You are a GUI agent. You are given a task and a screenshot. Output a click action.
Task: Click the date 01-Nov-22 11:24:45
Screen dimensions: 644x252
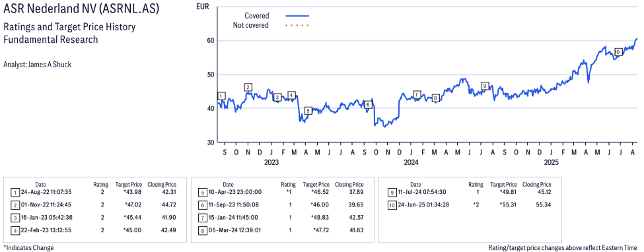[x=46, y=205]
